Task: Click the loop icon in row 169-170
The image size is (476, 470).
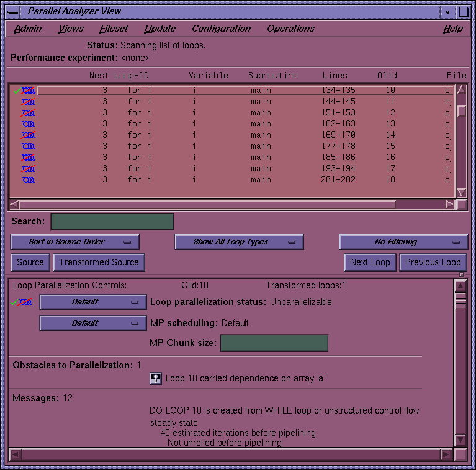Action: click(x=28, y=135)
